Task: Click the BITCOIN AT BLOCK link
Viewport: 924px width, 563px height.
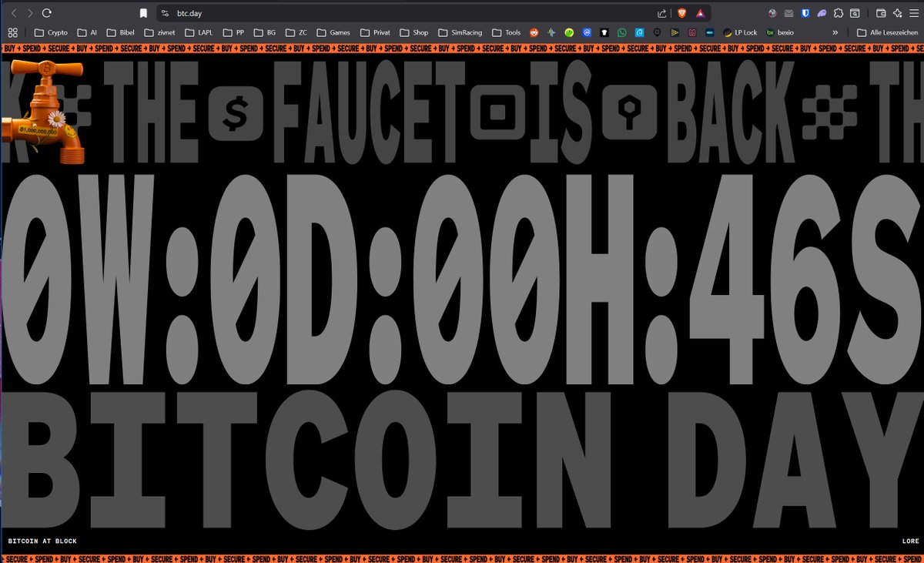Action: [x=42, y=541]
